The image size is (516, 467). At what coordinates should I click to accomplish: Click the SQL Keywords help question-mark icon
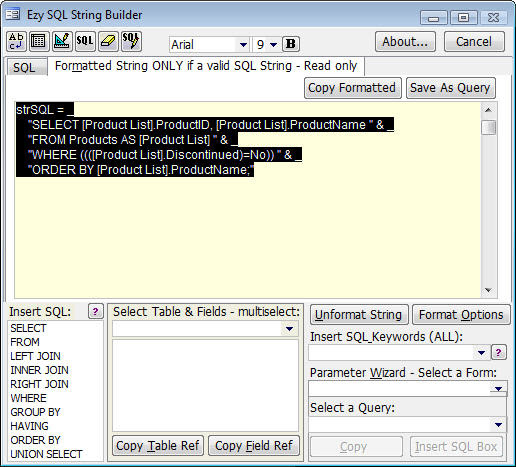499,352
